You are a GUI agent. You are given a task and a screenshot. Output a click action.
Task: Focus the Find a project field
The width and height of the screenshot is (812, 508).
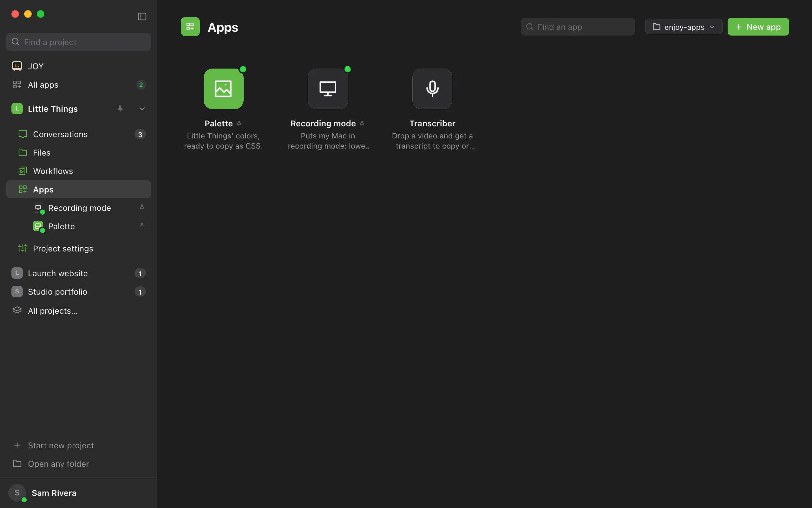click(79, 42)
